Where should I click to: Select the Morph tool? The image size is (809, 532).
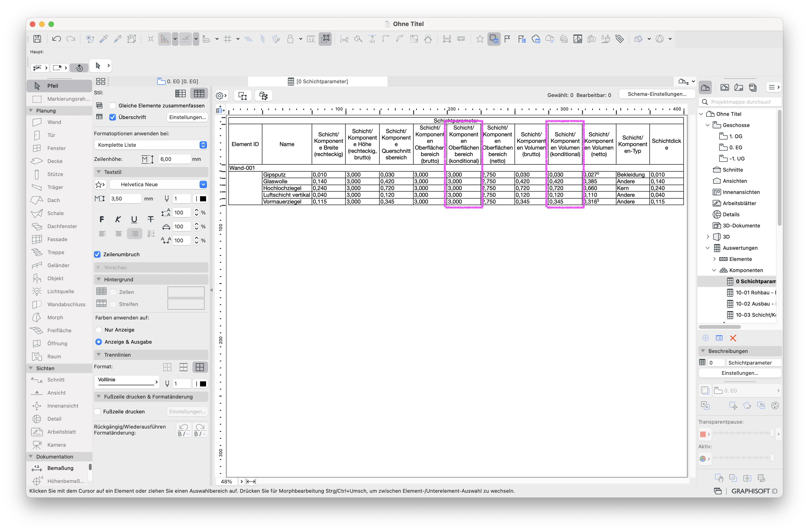pos(60,317)
